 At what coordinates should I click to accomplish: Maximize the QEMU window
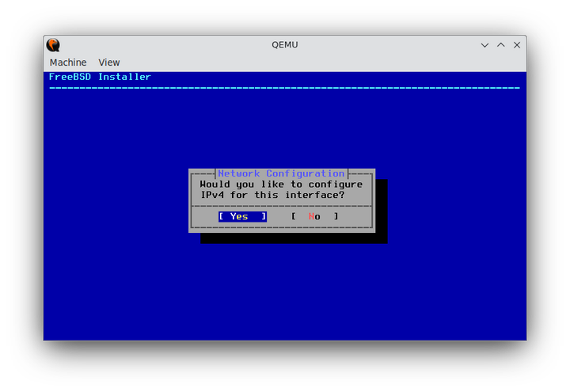pos(501,45)
